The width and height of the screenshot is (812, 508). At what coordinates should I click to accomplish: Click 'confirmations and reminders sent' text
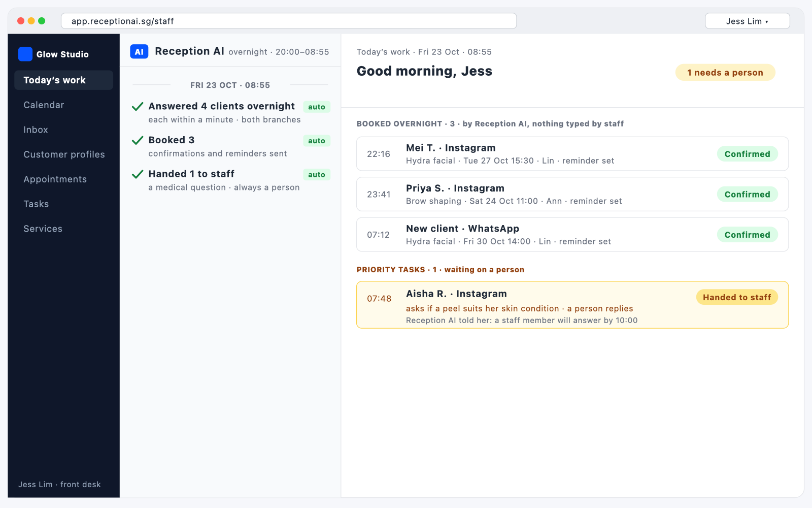pyautogui.click(x=218, y=153)
